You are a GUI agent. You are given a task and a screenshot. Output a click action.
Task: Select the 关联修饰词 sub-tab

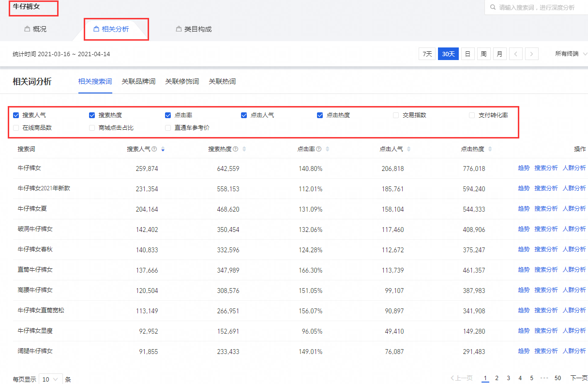(x=182, y=81)
